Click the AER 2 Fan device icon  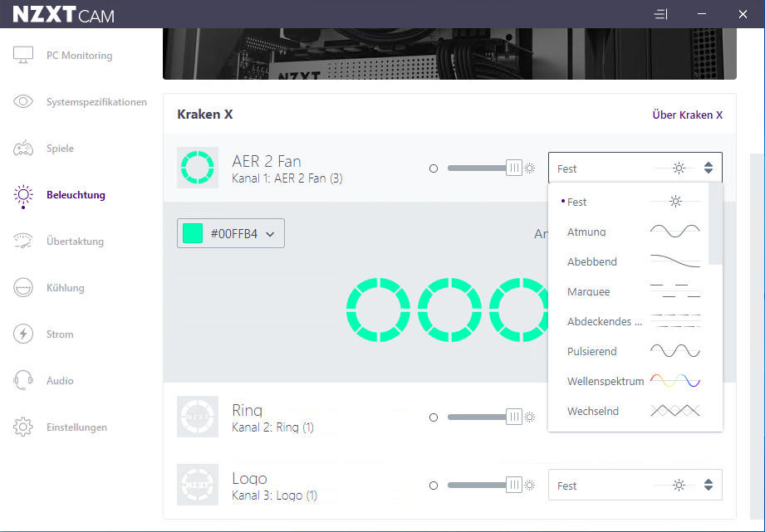[198, 168]
